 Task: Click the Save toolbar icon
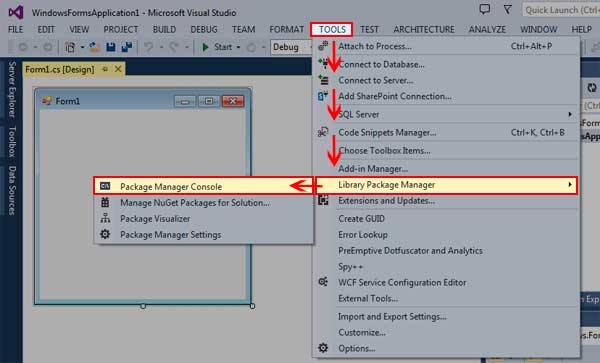click(111, 47)
